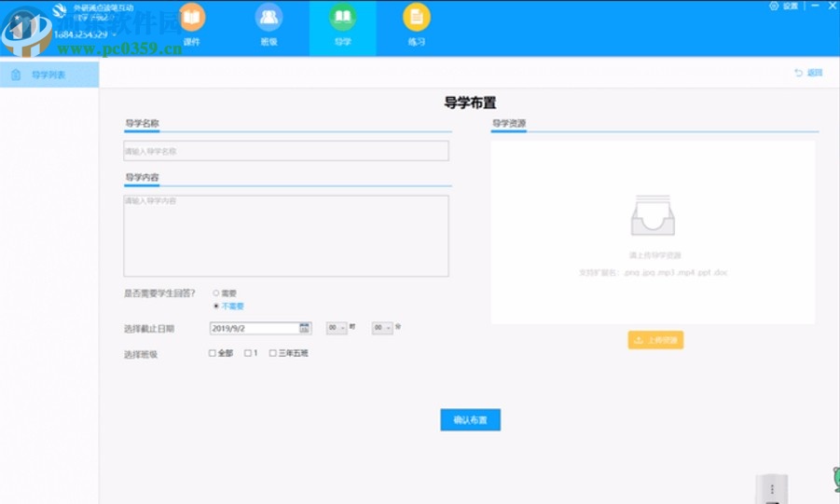The width and height of the screenshot is (840, 504).
Task: Click the 导学列表 sidebar icon
Action: [16, 75]
